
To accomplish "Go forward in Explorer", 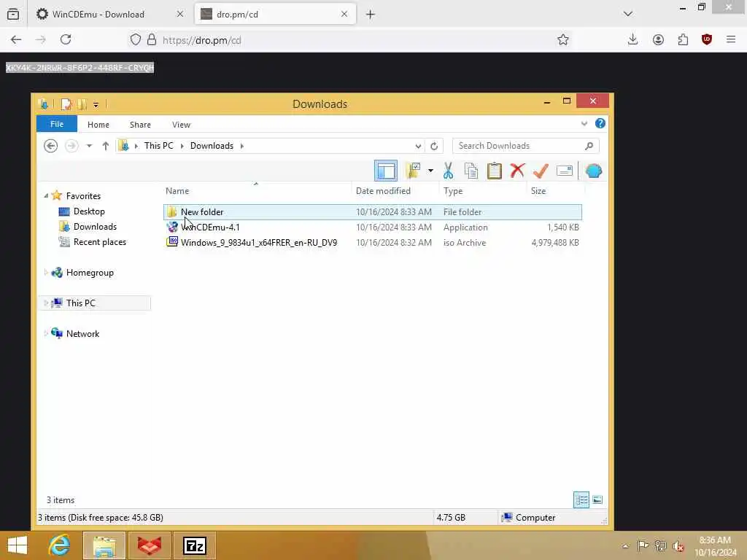I will [71, 146].
